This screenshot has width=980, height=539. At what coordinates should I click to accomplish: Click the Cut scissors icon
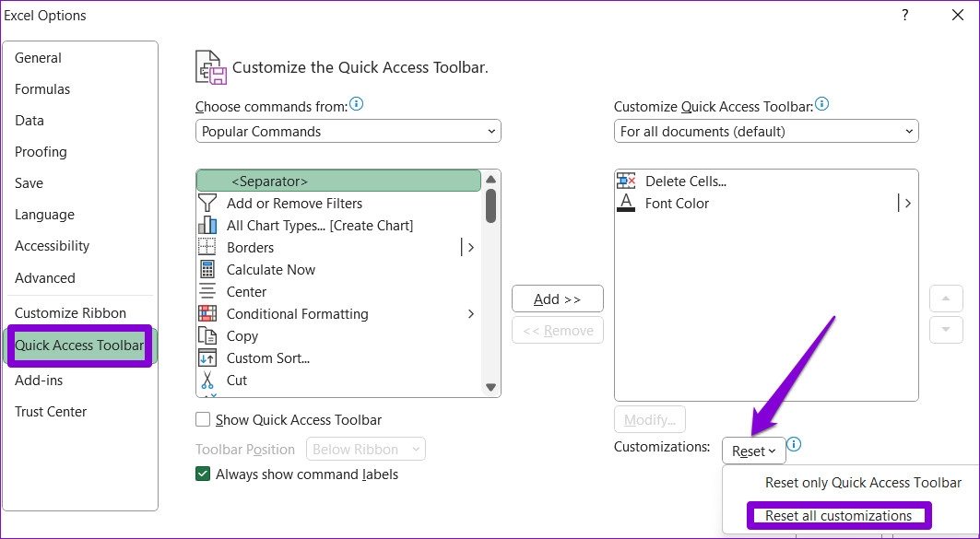pyautogui.click(x=207, y=380)
